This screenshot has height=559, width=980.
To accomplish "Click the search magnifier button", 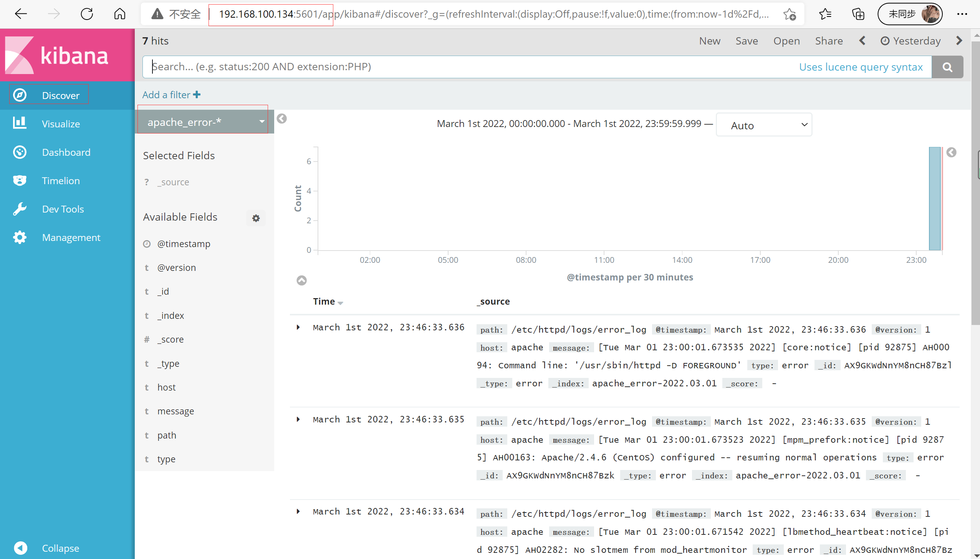I will [947, 67].
